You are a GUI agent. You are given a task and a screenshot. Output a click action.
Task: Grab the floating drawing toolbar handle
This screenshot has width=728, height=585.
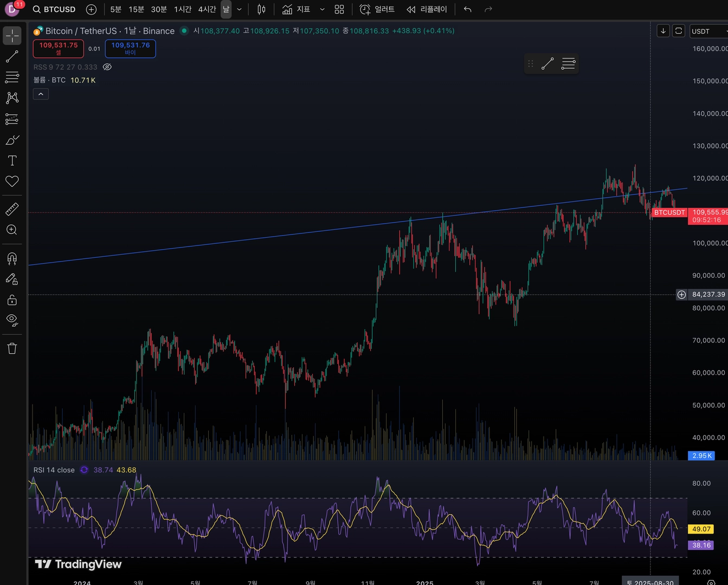(531, 64)
